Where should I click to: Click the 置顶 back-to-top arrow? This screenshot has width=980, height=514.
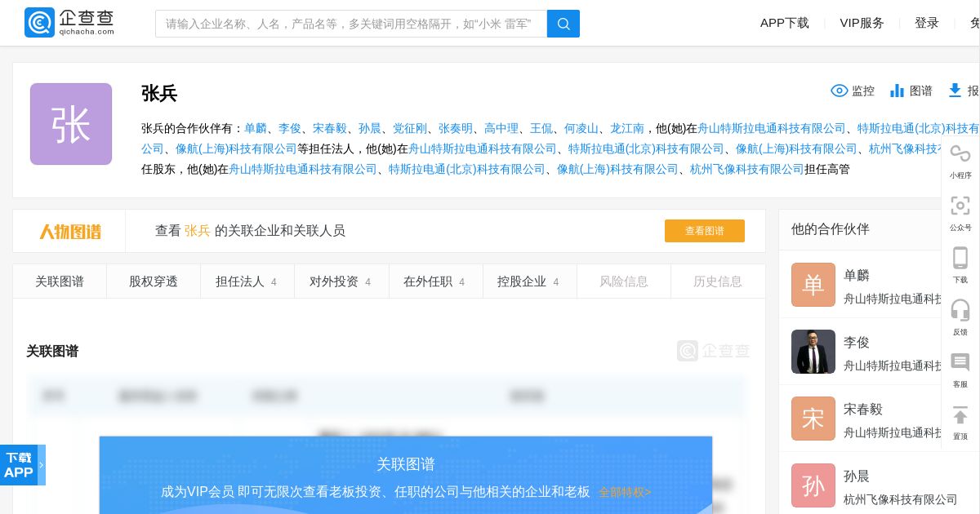pos(960,415)
